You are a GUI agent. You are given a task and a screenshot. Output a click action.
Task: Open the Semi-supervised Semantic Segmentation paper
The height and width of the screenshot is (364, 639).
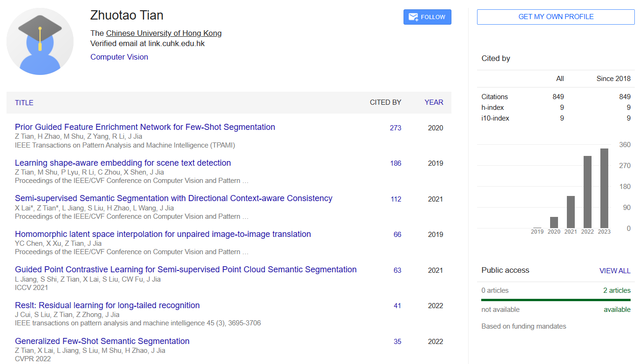(x=174, y=198)
